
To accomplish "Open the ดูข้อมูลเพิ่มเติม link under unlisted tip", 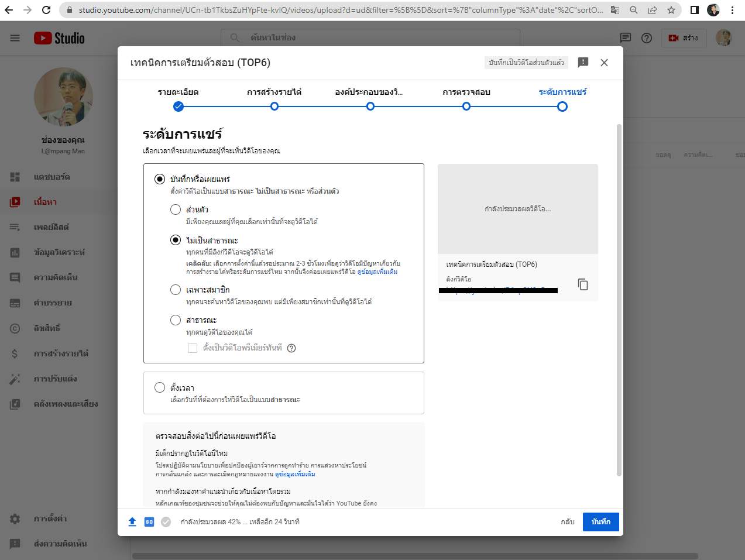I will click(377, 272).
